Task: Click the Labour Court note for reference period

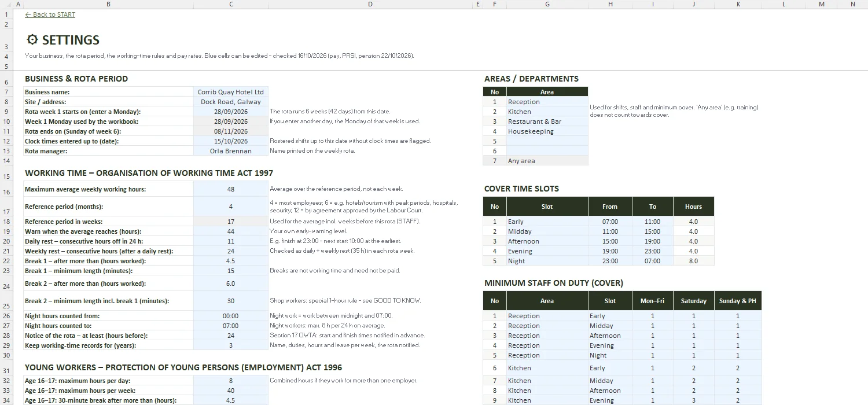Action: 363,207
